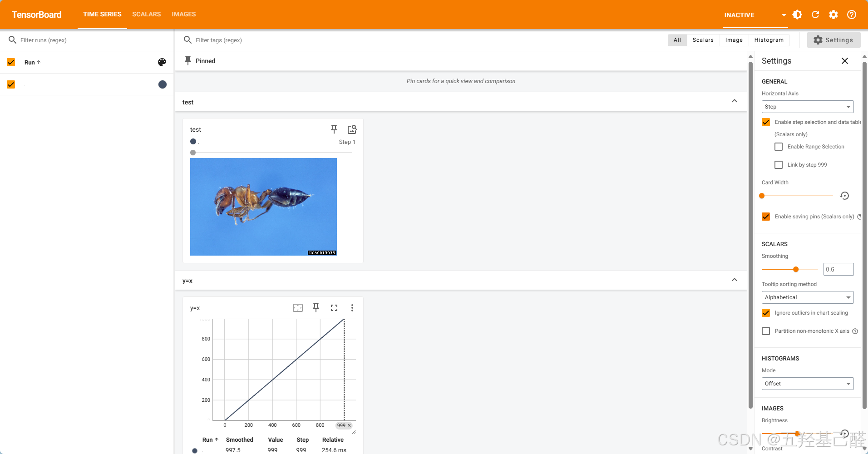Click the filter runs search icon
The height and width of the screenshot is (454, 868).
click(x=13, y=40)
